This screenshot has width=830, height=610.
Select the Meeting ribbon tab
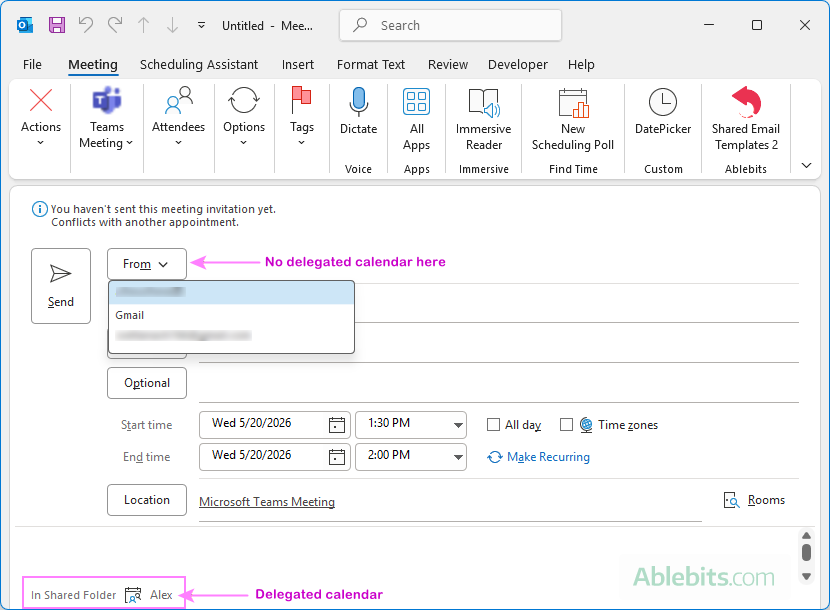[93, 64]
